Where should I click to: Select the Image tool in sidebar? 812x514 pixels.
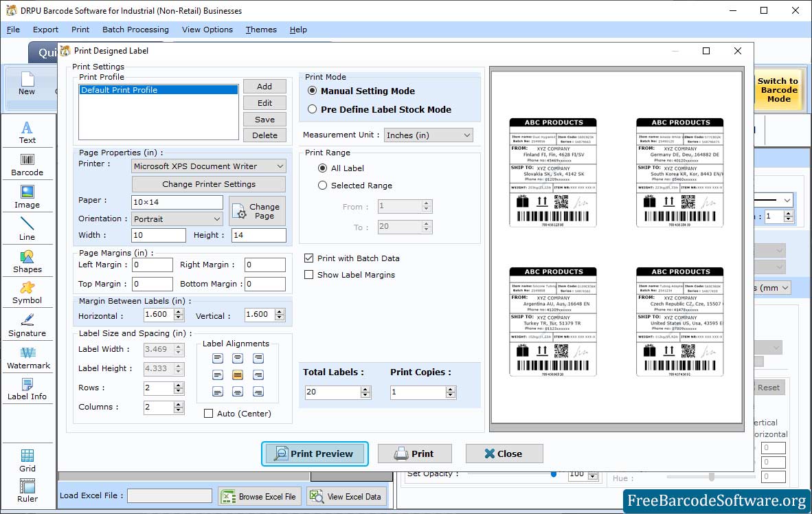tap(27, 197)
